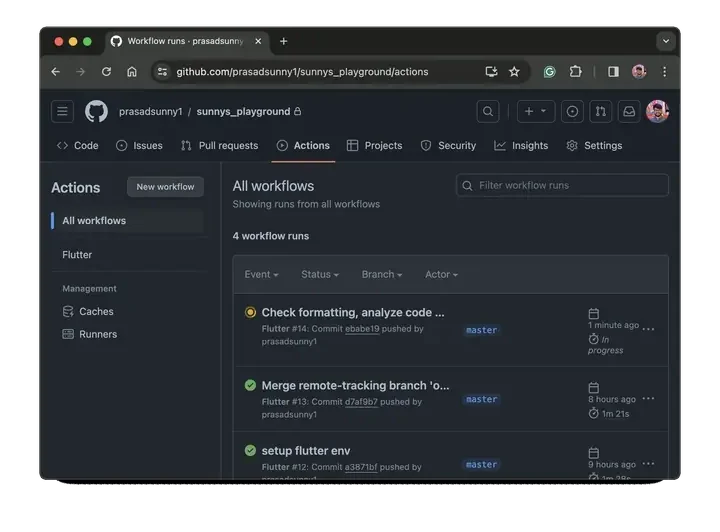Open the GitHub hamburger navigation menu
Image resolution: width=720 pixels, height=532 pixels.
click(x=62, y=112)
